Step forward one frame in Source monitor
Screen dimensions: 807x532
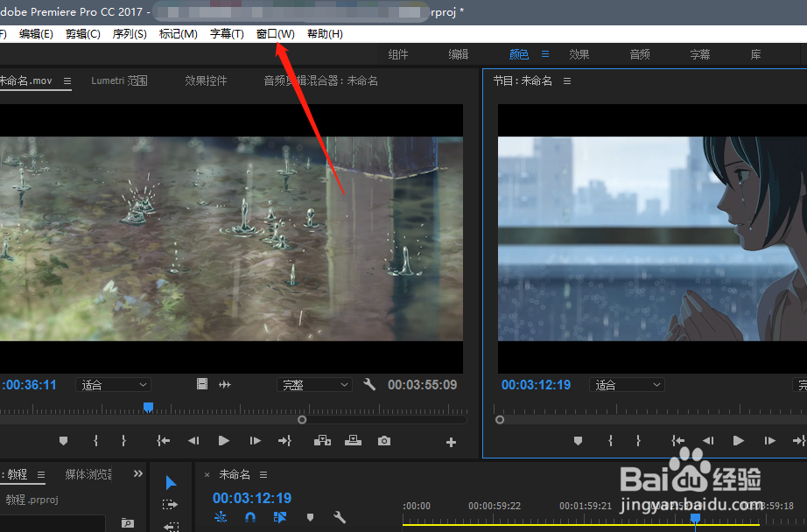pos(255,441)
